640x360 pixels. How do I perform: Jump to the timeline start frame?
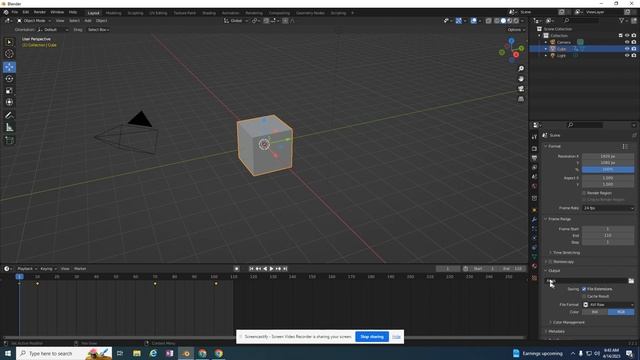(251, 269)
